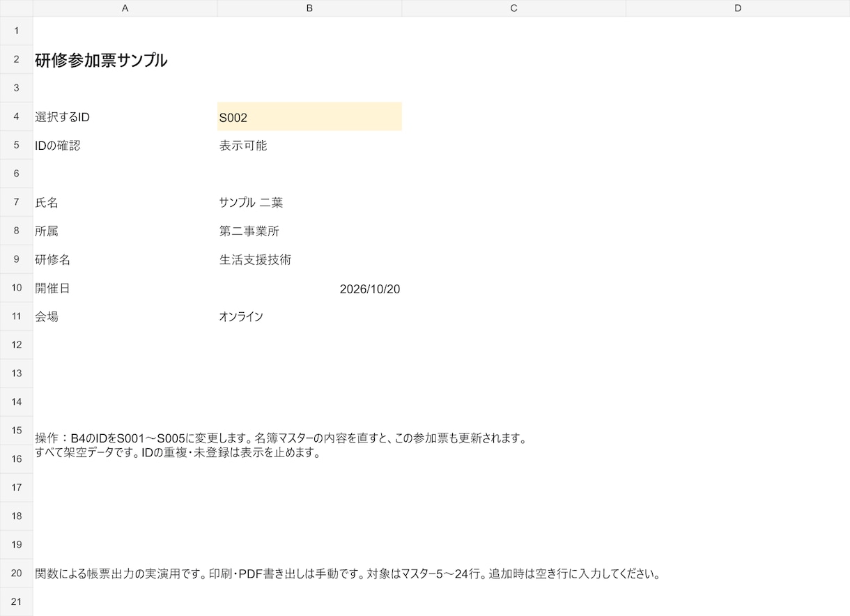The image size is (850, 616).
Task: Select the IDの確認 label cell
Action: pos(125,145)
